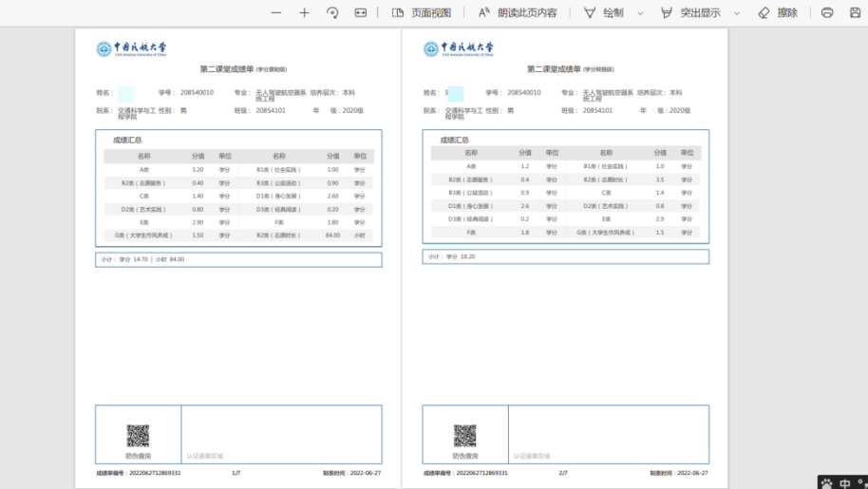Viewport: 868px width, 489px height.
Task: Open the 页面视图 page view option
Action: click(x=421, y=12)
